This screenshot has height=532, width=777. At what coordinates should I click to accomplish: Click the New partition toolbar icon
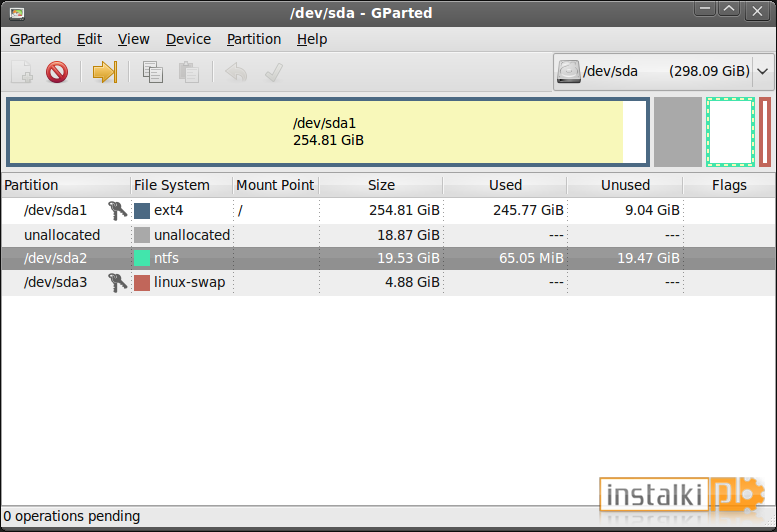point(22,72)
